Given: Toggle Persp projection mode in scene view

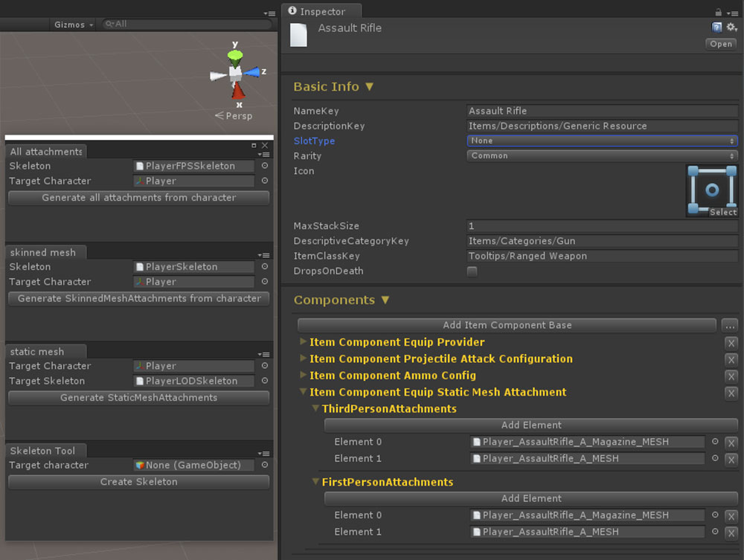Looking at the screenshot, I should point(234,116).
